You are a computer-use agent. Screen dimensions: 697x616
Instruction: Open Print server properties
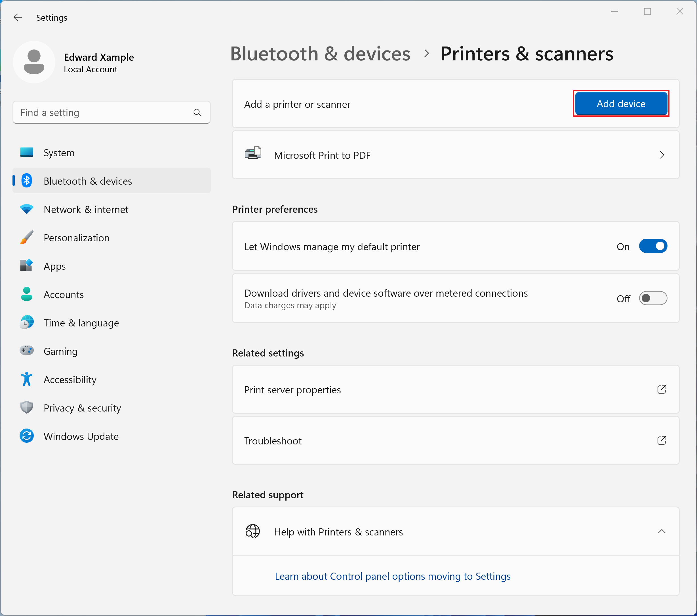(456, 389)
